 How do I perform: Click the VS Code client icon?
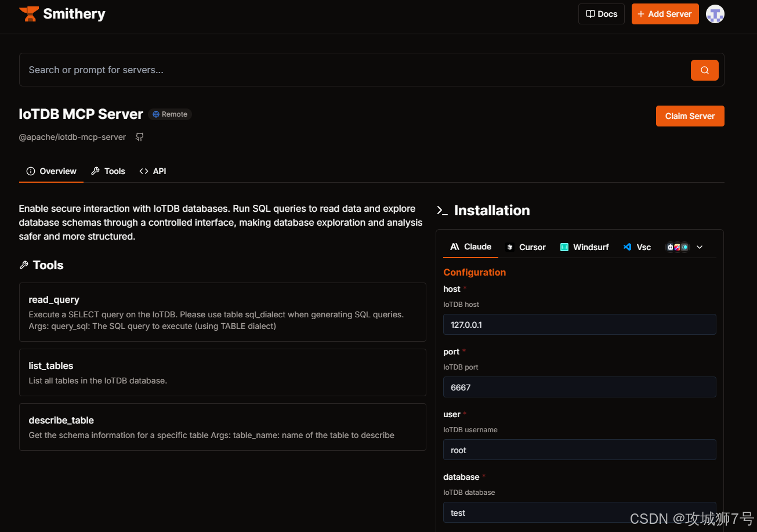627,247
